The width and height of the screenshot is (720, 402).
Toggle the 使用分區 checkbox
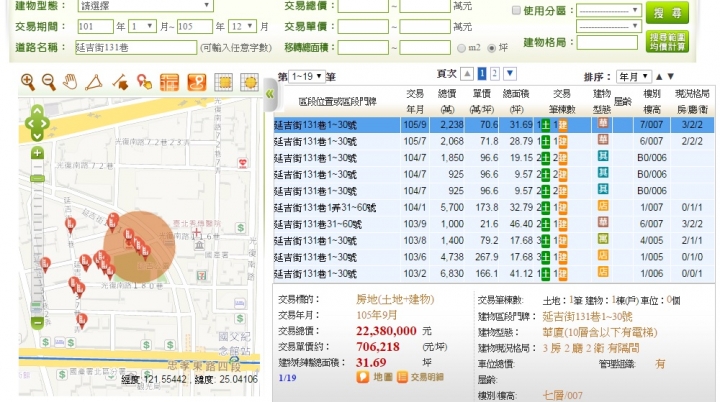click(x=516, y=10)
